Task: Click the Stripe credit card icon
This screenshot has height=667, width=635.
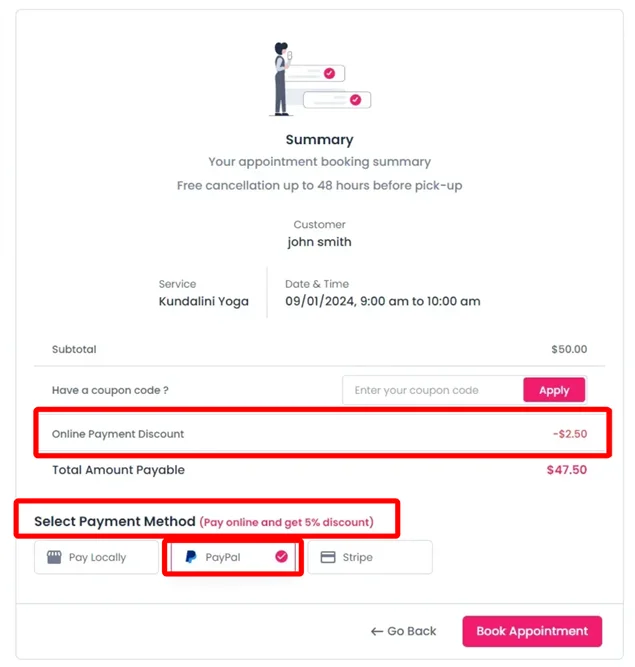Action: (327, 557)
